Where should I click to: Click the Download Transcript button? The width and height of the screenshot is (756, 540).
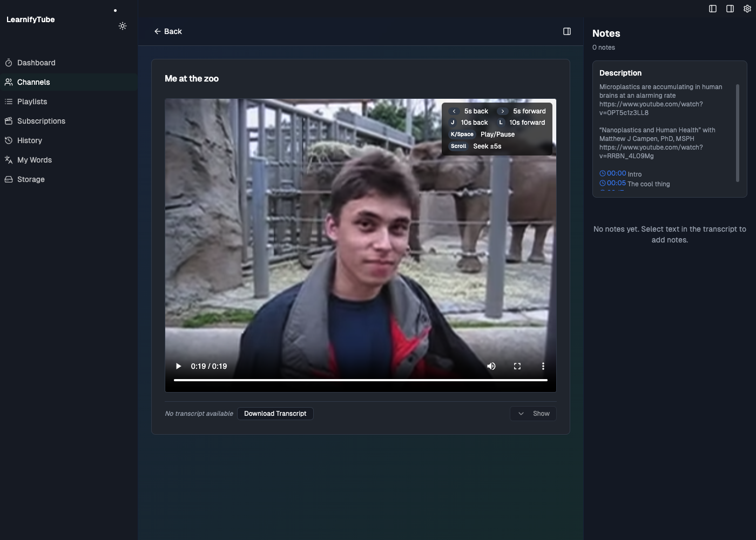tap(275, 413)
